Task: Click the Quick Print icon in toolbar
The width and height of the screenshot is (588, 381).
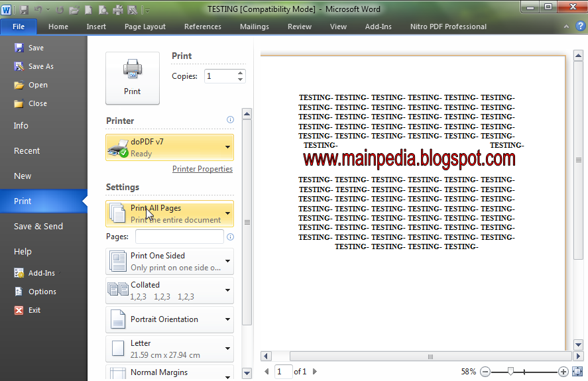Action: 118,10
